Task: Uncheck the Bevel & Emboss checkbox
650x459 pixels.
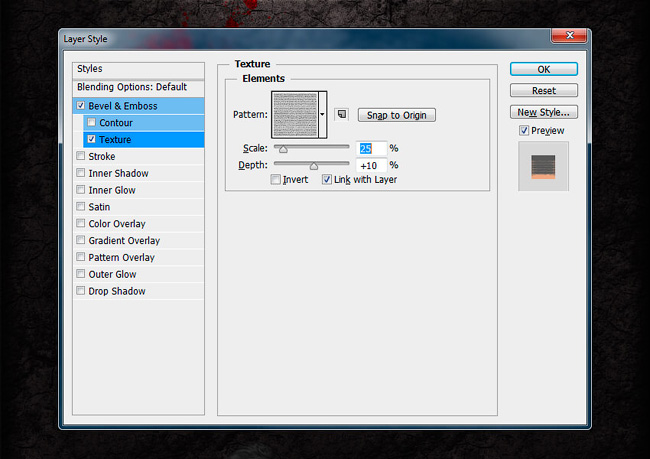Action: pyautogui.click(x=80, y=105)
